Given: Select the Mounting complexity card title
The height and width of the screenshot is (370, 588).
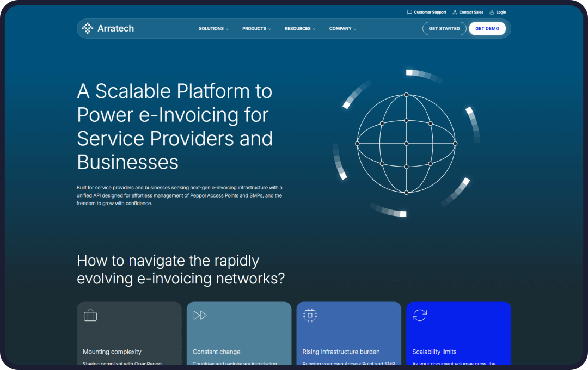Looking at the screenshot, I should [112, 351].
